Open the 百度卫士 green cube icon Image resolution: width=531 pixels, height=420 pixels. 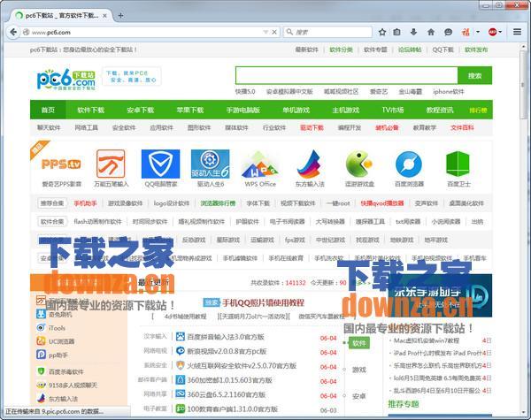[458, 164]
